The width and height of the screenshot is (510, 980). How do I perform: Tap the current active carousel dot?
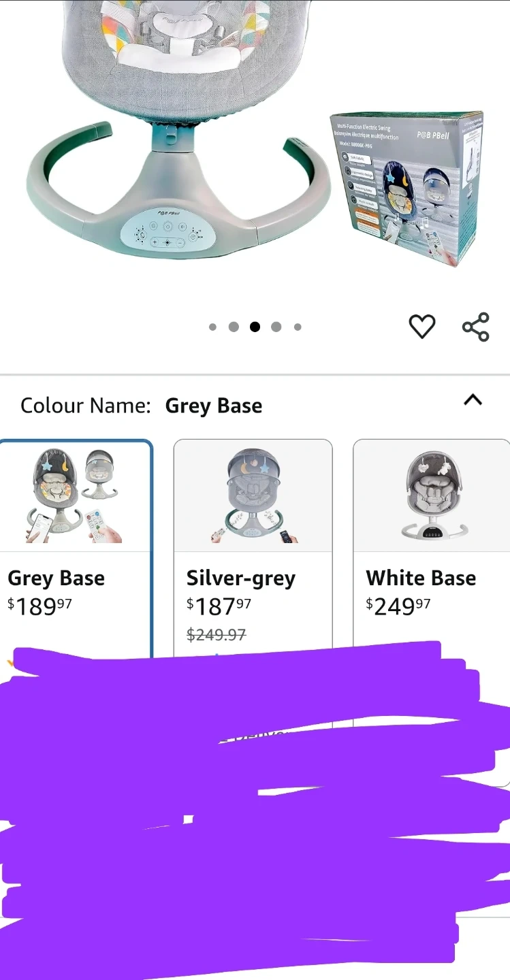pyautogui.click(x=255, y=327)
